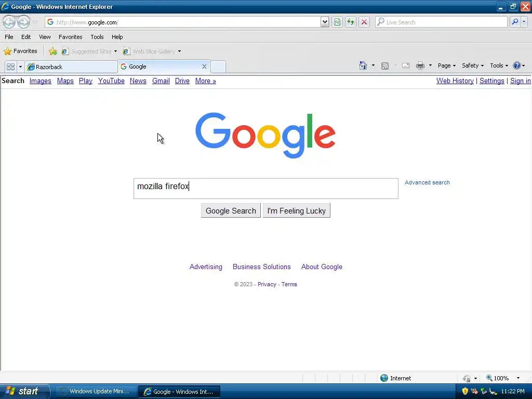Click the Read Mail envelope icon
This screenshot has width=532, height=399.
(406, 65)
